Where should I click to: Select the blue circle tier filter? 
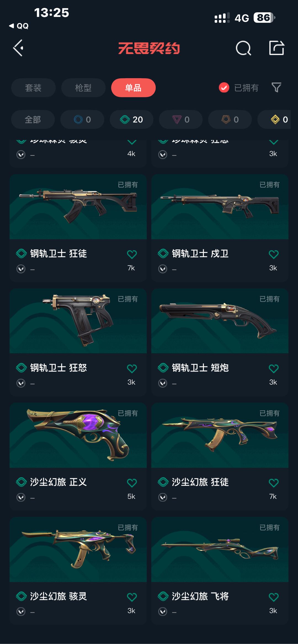(82, 119)
